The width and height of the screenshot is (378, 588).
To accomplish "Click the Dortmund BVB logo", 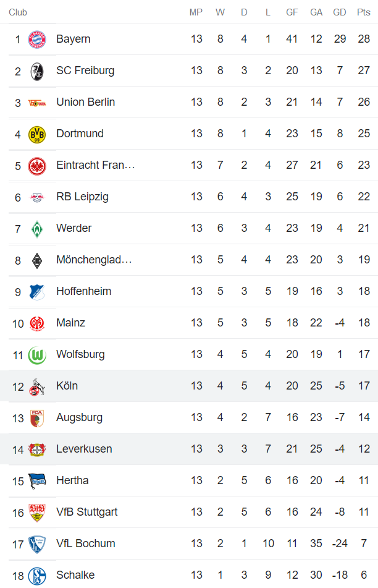I will pos(37,133).
